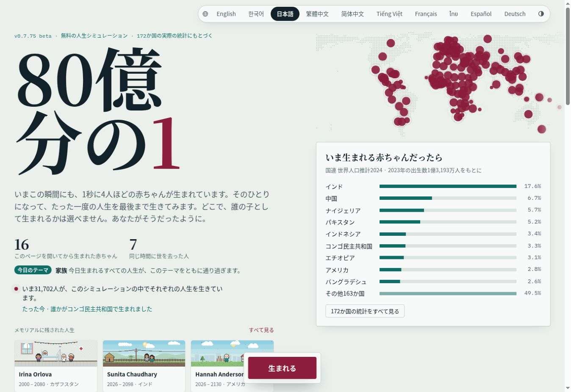571x392 pixels.
Task: Click the globe icon in language bar
Action: coord(205,14)
